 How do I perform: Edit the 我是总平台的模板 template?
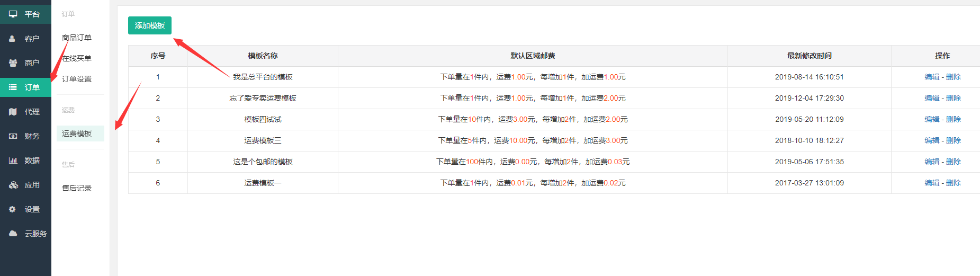932,77
